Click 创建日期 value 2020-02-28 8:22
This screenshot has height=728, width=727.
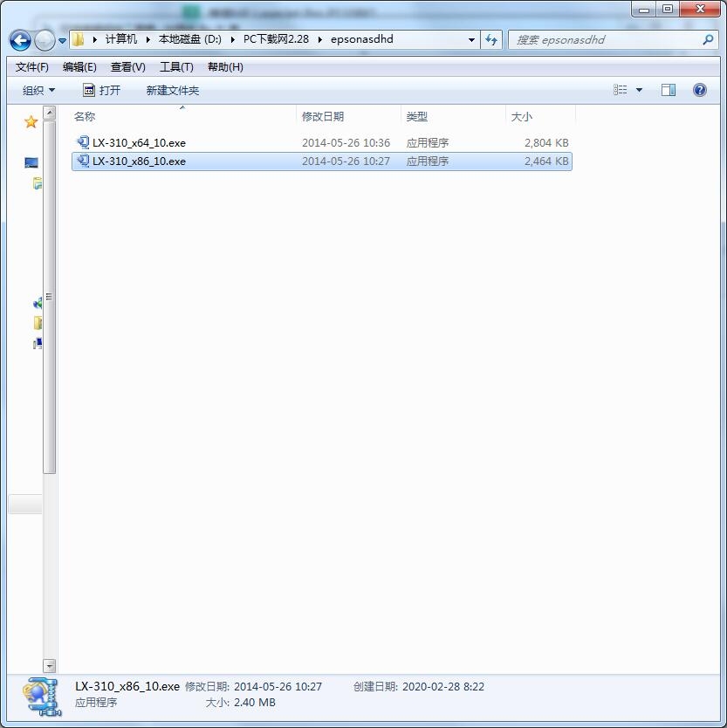tap(442, 687)
